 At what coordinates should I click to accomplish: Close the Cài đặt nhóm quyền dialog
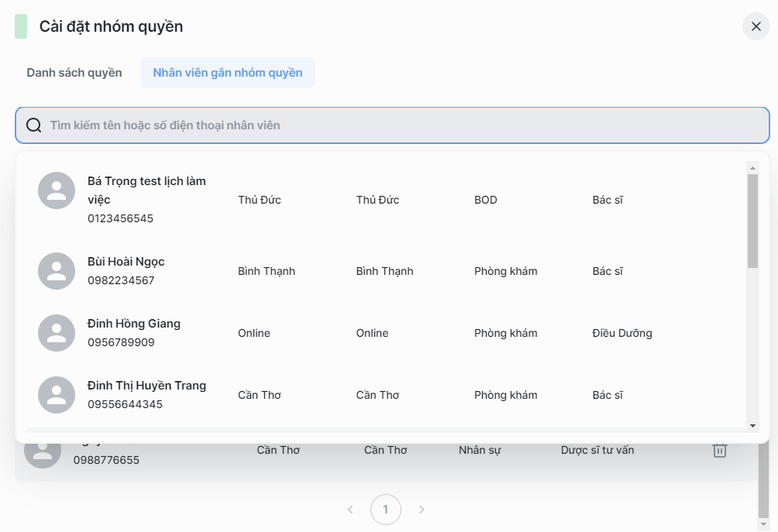coord(756,26)
